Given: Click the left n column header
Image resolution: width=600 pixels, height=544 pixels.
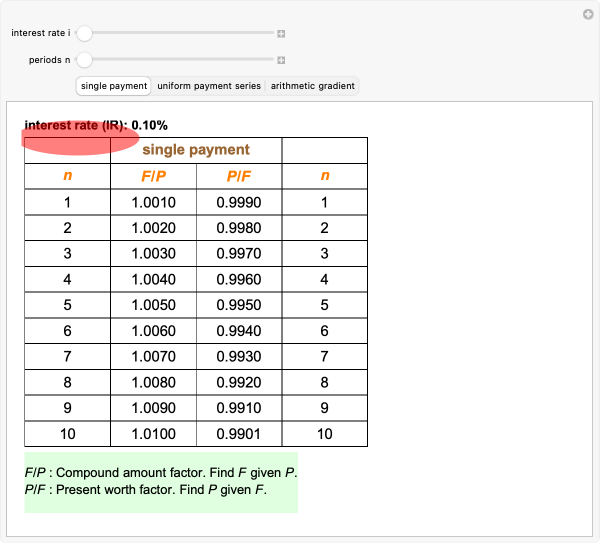Looking at the screenshot, I should pyautogui.click(x=67, y=177).
